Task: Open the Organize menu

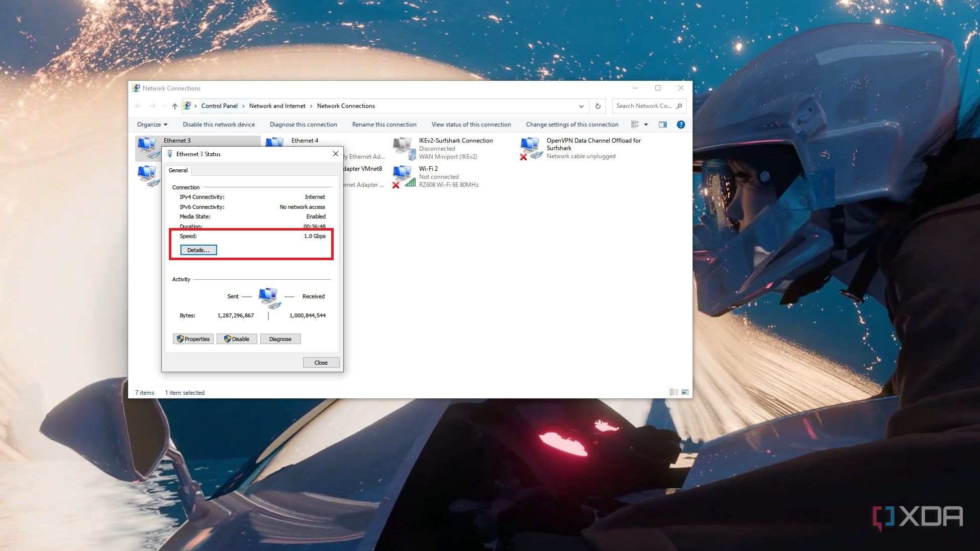Action: click(x=152, y=125)
